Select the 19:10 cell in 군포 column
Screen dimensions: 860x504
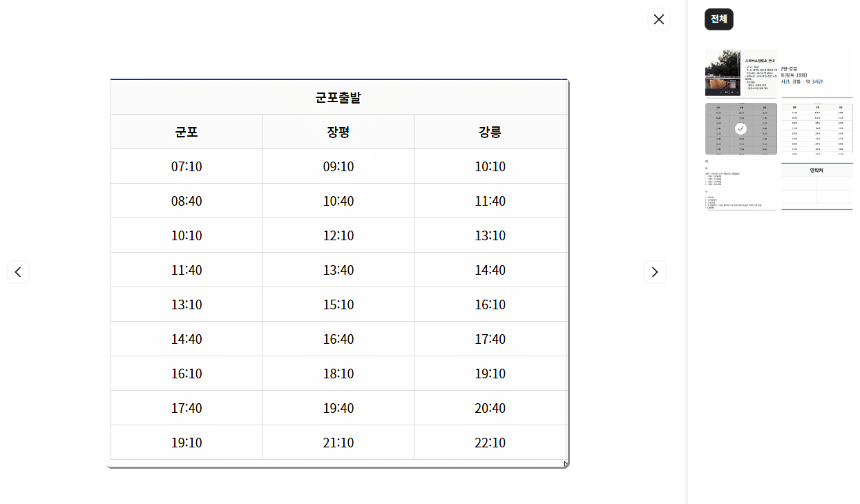[187, 443]
